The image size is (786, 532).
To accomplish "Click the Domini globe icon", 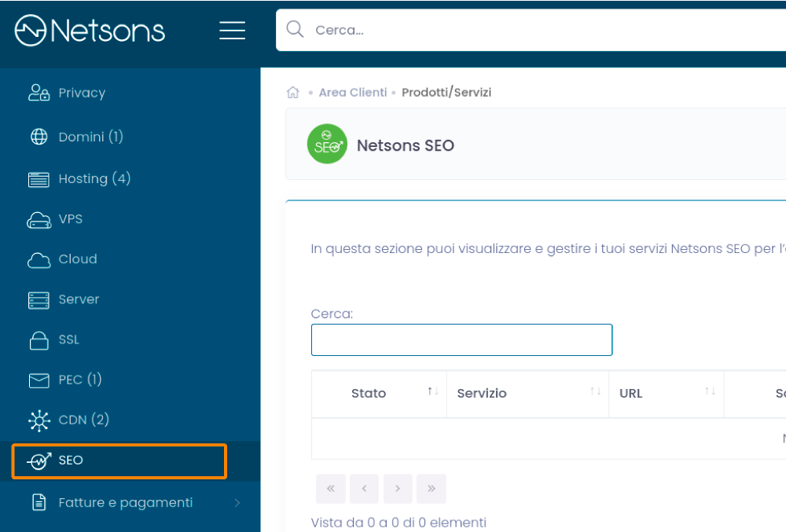I will (x=39, y=137).
